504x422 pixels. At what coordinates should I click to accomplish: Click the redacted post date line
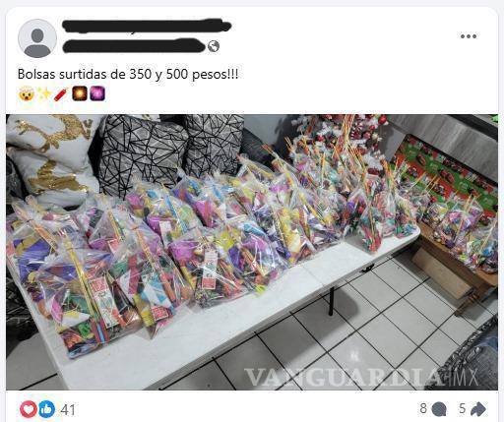coord(133,46)
